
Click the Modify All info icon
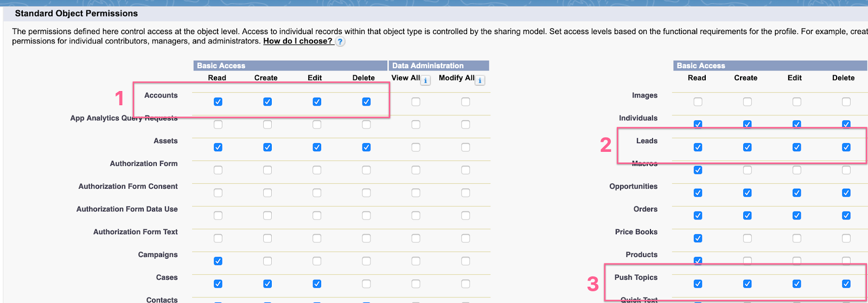pos(480,81)
